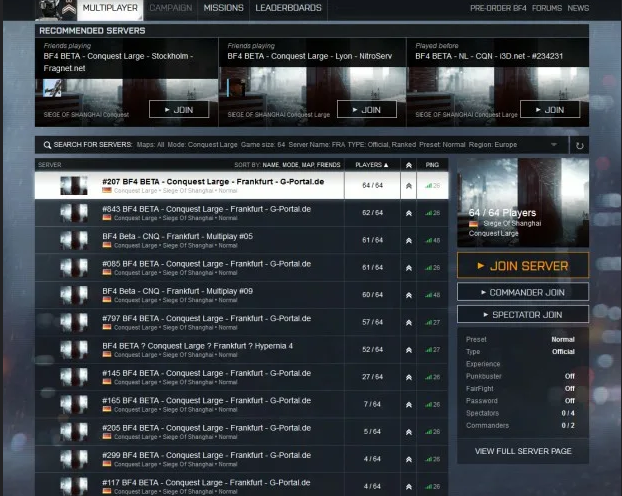Open the Multiplayer tab
The image size is (622, 496).
[110, 9]
